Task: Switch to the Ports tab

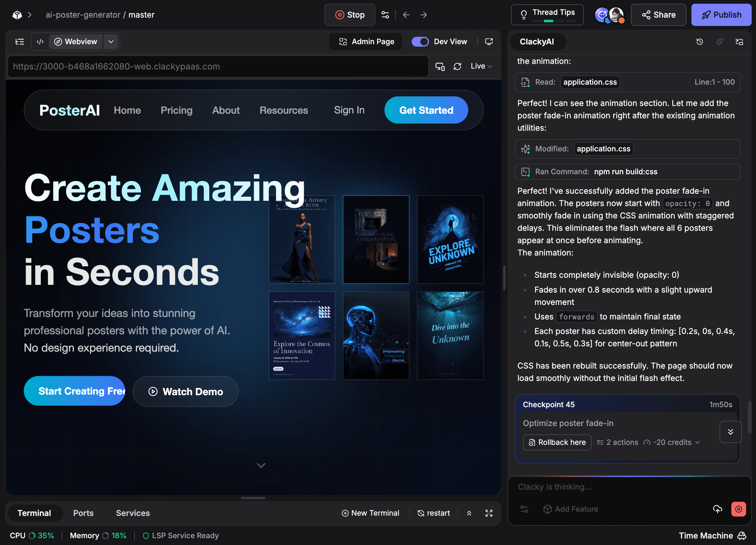Action: click(83, 513)
